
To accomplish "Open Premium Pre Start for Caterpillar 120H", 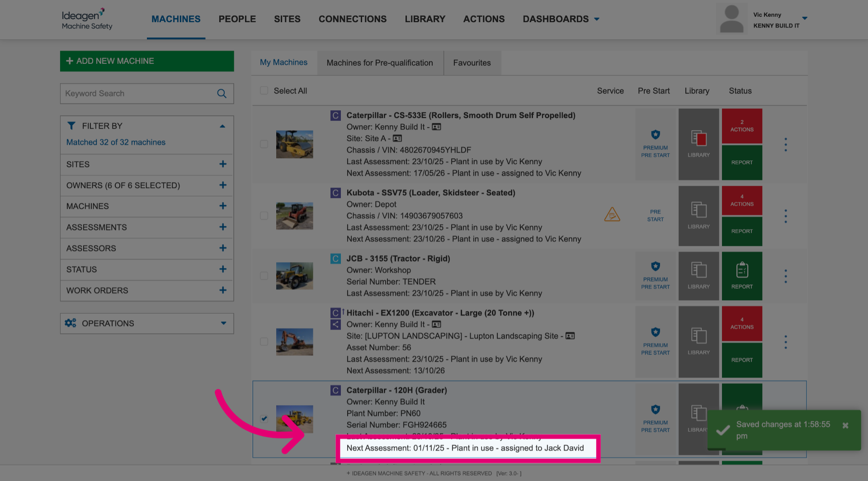I will coord(655,419).
